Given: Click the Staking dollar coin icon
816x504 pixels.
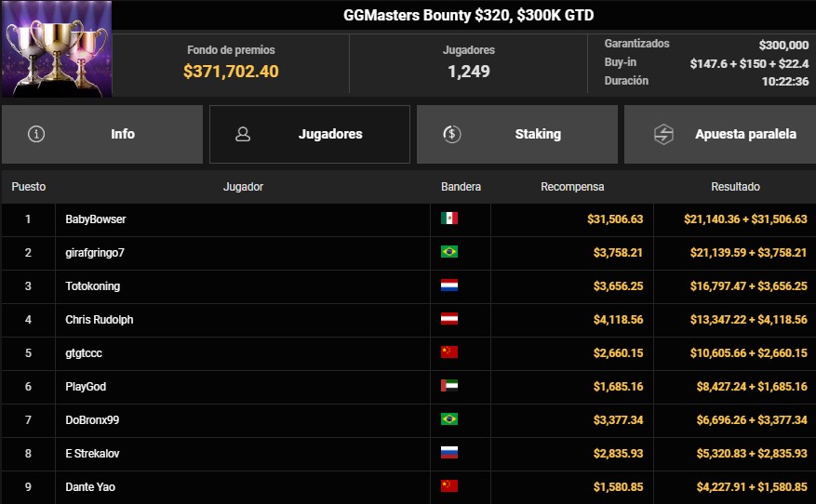Looking at the screenshot, I should click(x=451, y=134).
